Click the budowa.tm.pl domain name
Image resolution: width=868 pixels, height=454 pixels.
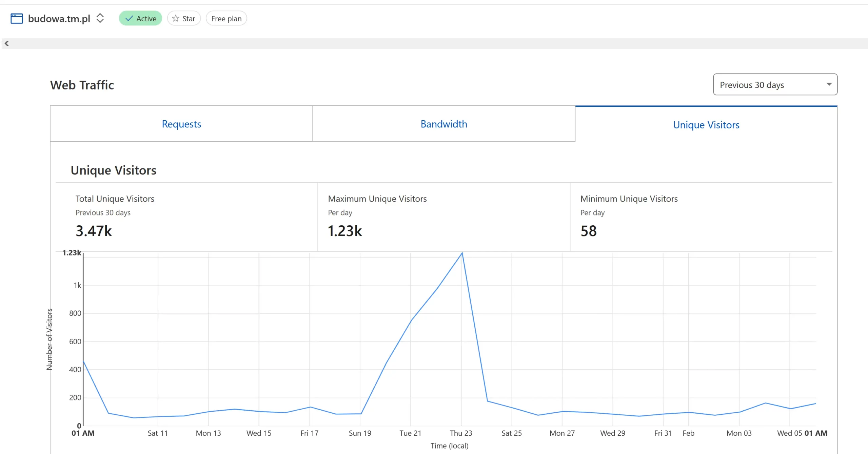click(59, 18)
